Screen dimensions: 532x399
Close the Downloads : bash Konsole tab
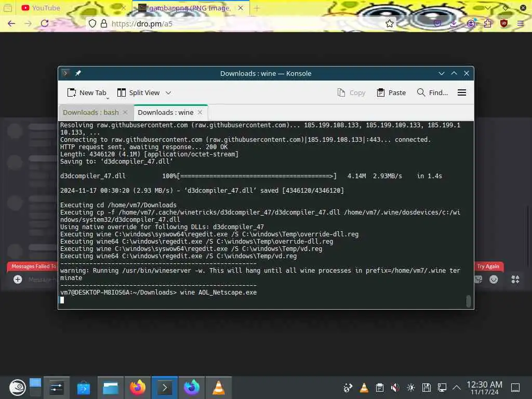point(125,112)
